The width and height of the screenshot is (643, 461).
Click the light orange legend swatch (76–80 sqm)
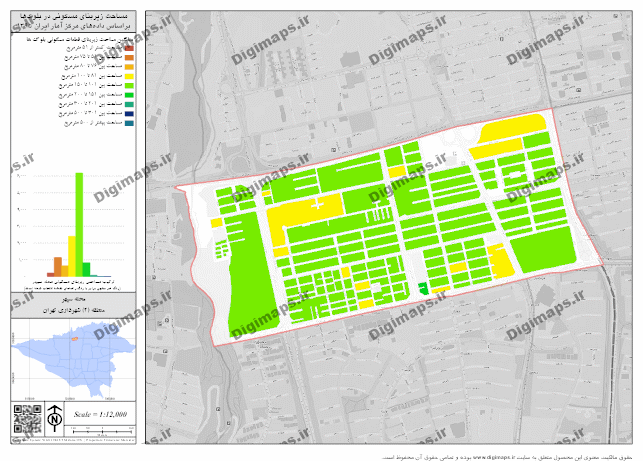pyautogui.click(x=129, y=67)
